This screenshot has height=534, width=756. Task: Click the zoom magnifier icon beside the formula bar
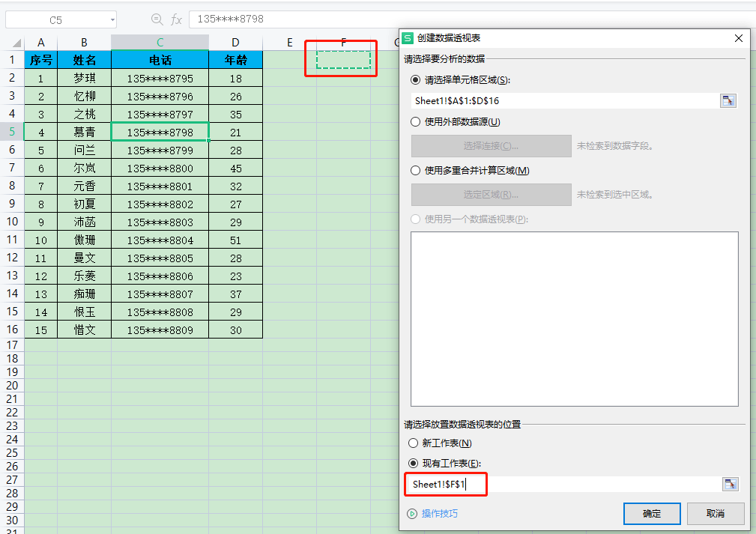(x=157, y=19)
